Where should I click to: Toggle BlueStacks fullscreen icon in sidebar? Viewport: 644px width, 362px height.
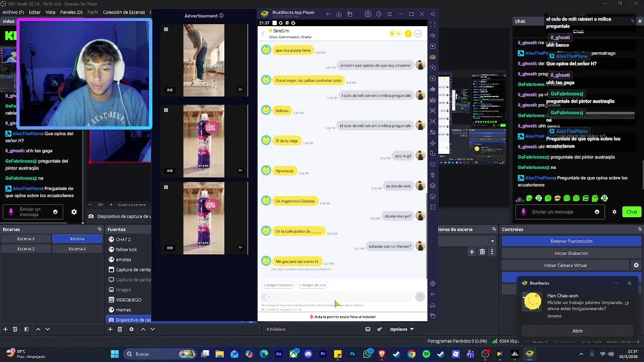[433, 25]
